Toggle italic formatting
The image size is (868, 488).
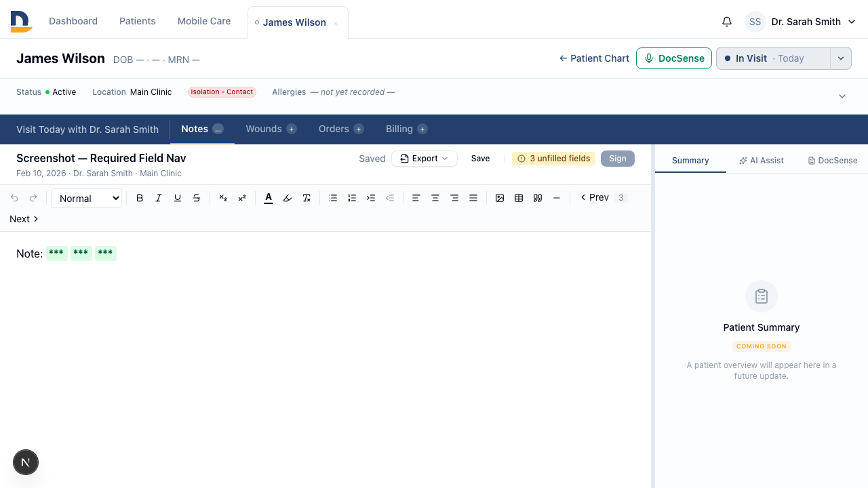(159, 198)
